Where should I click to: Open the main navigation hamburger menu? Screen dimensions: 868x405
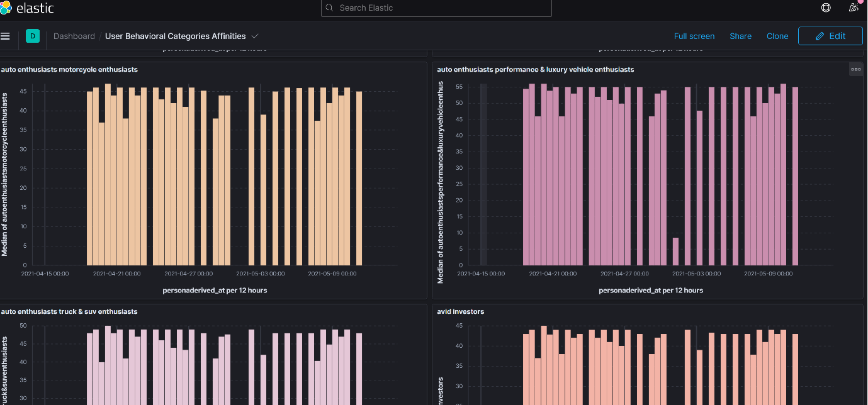pyautogui.click(x=6, y=36)
